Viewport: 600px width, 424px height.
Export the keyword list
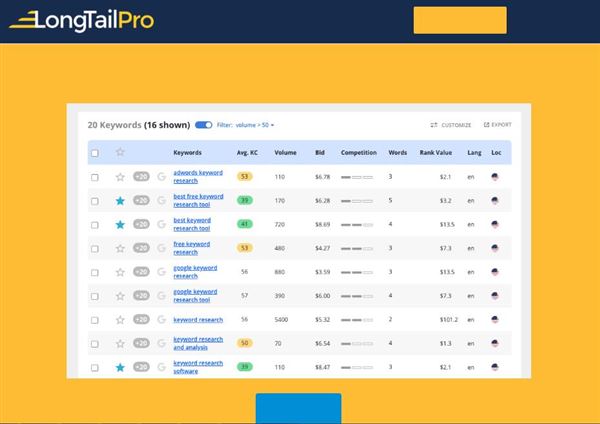pos(497,125)
